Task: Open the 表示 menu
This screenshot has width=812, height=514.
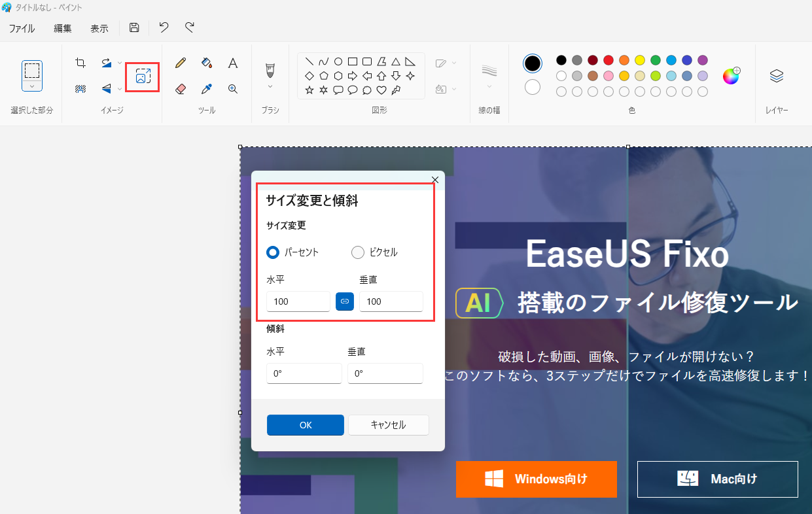Action: (99, 28)
